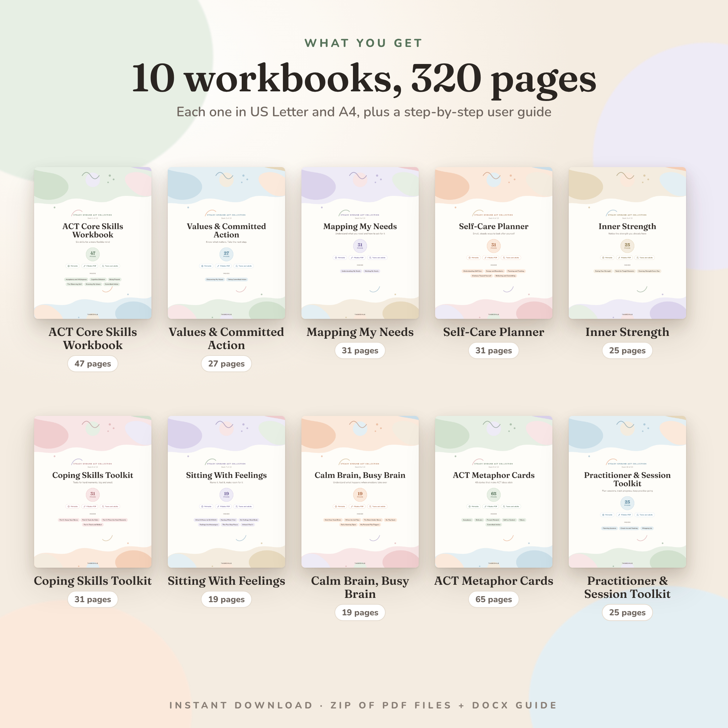Click the 19 pages badge under Sitting With Feelings
728x728 pixels.
(226, 599)
